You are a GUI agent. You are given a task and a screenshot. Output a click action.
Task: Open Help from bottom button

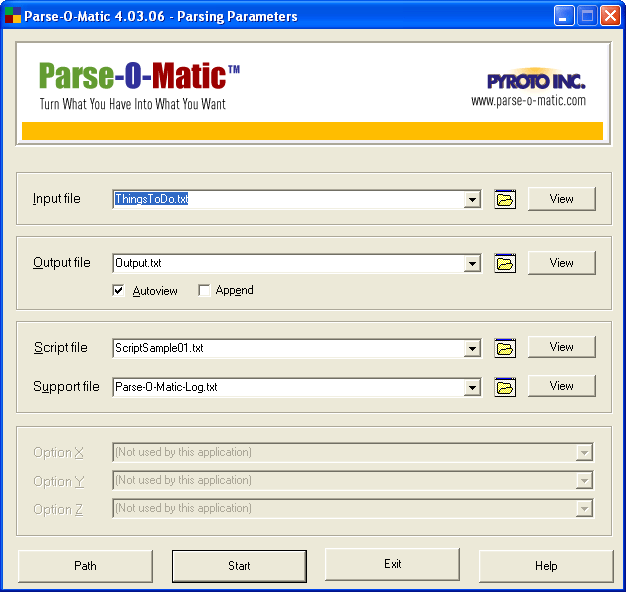(546, 566)
